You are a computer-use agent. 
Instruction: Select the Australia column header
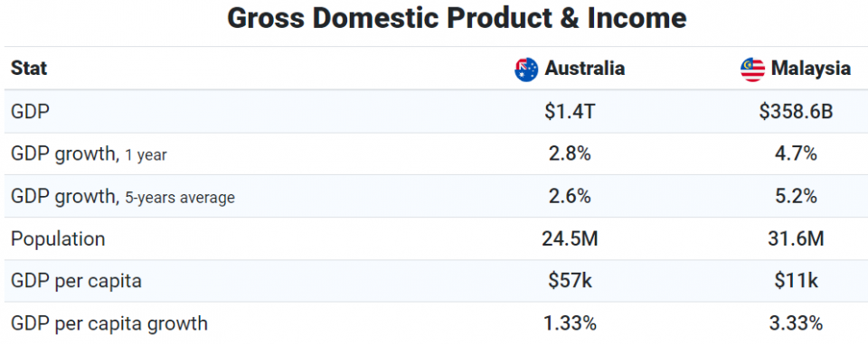pyautogui.click(x=585, y=69)
